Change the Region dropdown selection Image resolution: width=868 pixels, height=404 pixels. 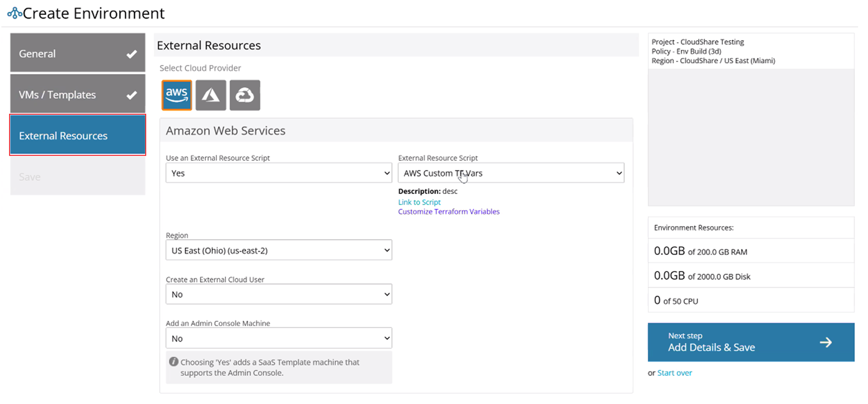(279, 249)
